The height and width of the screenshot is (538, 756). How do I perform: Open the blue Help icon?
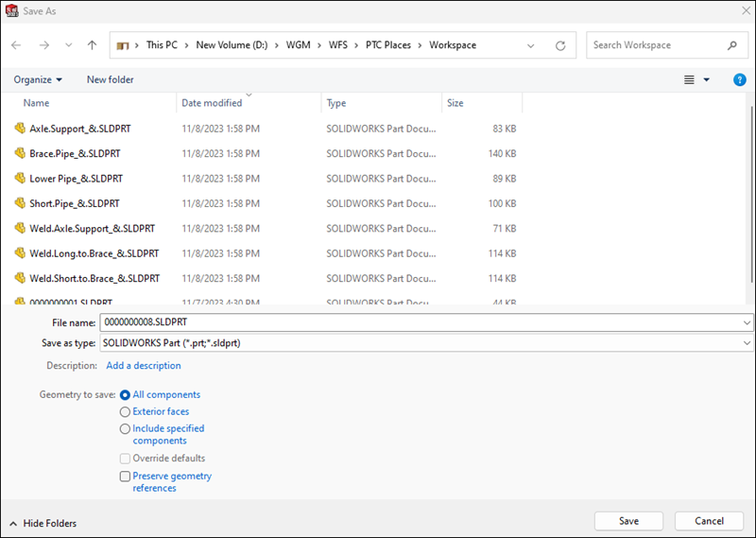tap(739, 79)
